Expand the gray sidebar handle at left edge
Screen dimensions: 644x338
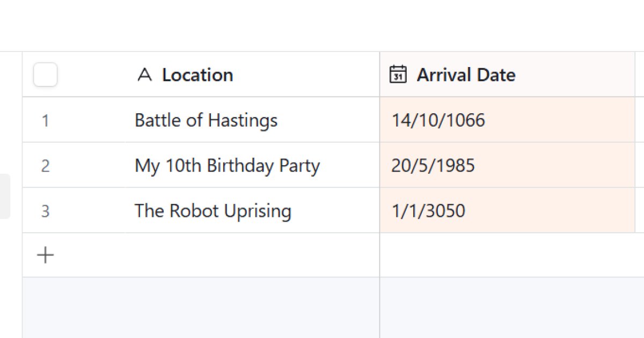tap(4, 196)
